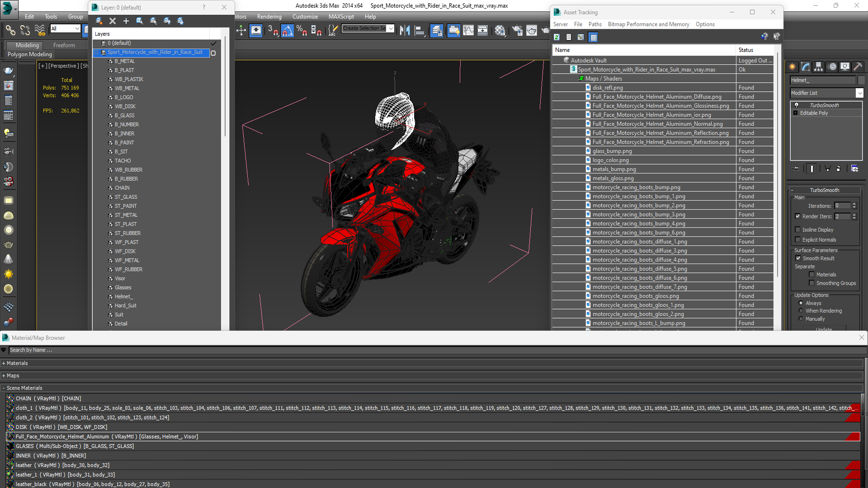The width and height of the screenshot is (868, 488).
Task: Select the Always update option
Action: (x=801, y=303)
